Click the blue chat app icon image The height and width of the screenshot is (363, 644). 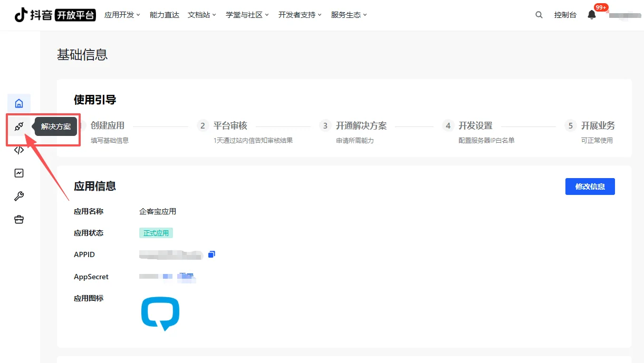(x=160, y=314)
